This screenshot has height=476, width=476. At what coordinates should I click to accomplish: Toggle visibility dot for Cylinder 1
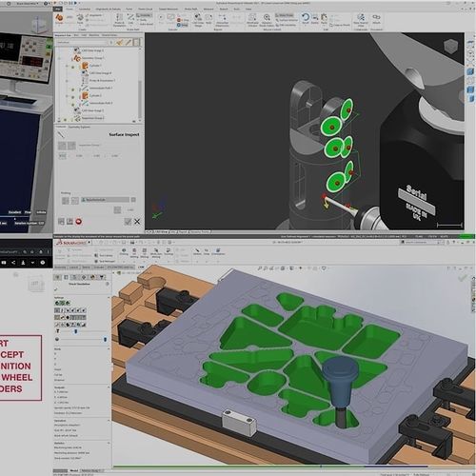point(72,67)
